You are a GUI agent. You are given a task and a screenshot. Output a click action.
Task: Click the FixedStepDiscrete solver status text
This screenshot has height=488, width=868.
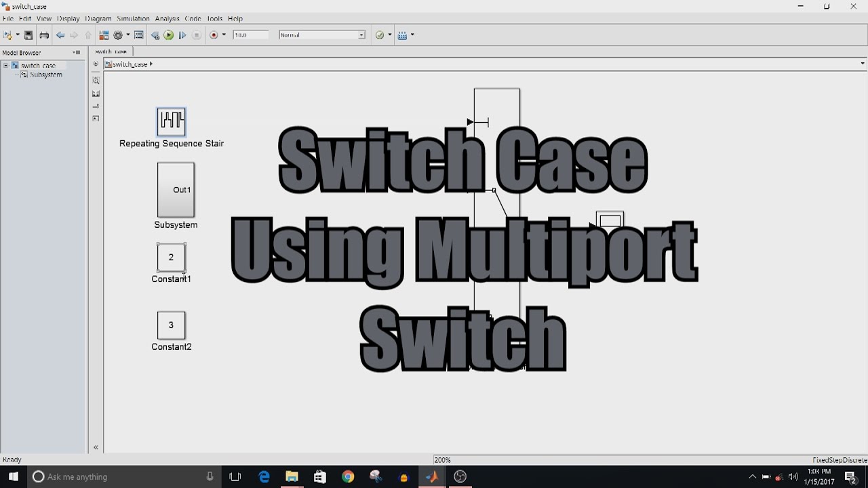point(840,460)
